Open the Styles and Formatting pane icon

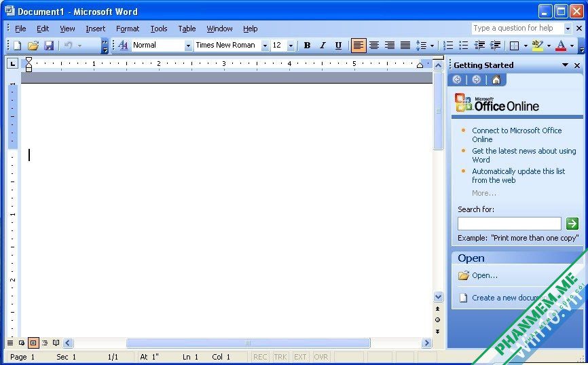123,46
